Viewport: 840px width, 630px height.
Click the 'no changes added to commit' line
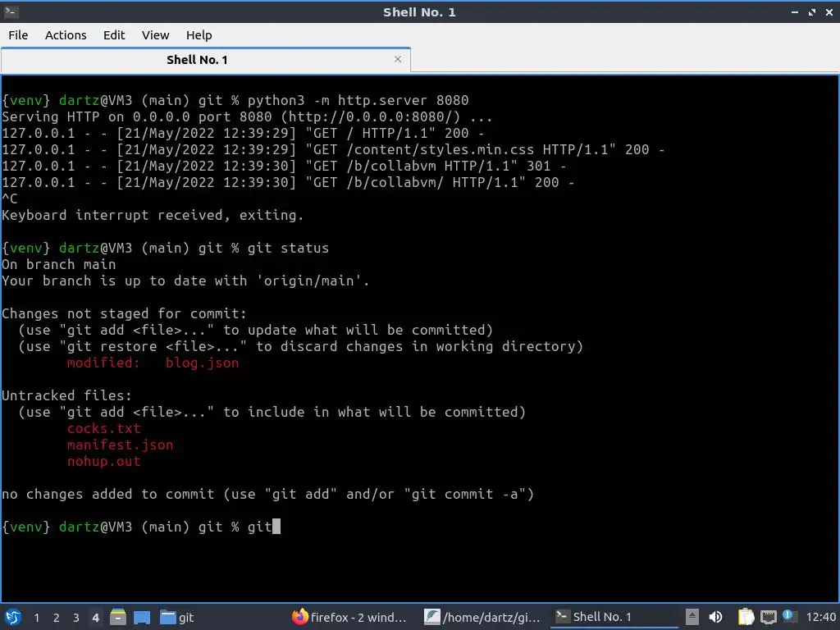point(268,494)
